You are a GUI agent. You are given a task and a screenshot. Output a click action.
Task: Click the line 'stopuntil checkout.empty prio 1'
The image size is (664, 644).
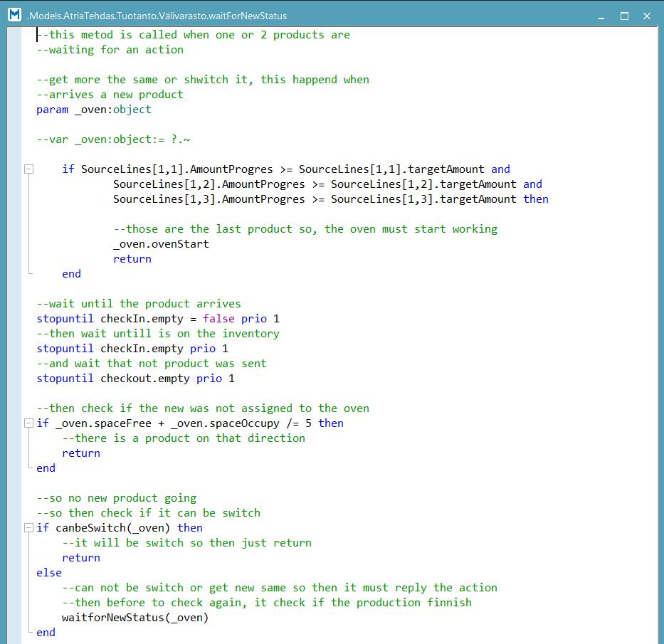click(x=135, y=378)
